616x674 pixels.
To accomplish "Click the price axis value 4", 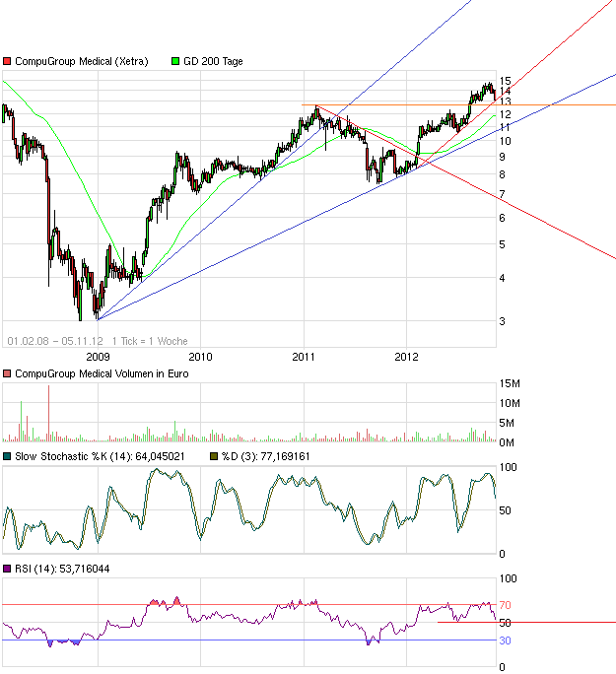I will point(502,278).
